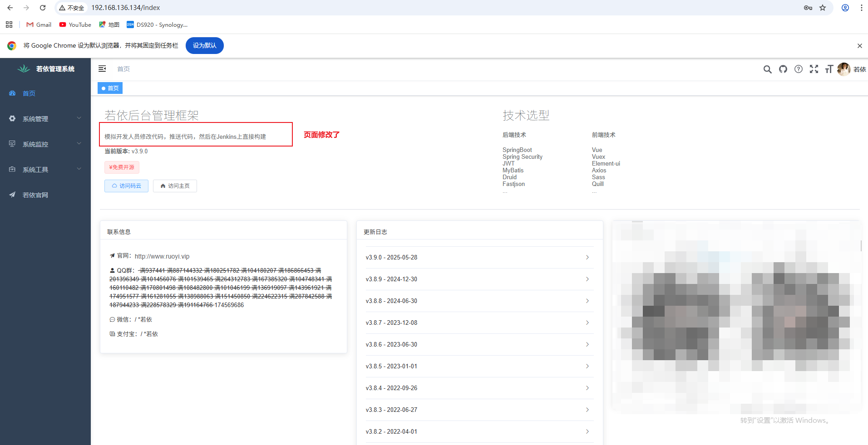Collapse the sidebar with hamburger icon
868x445 pixels.
(102, 68)
